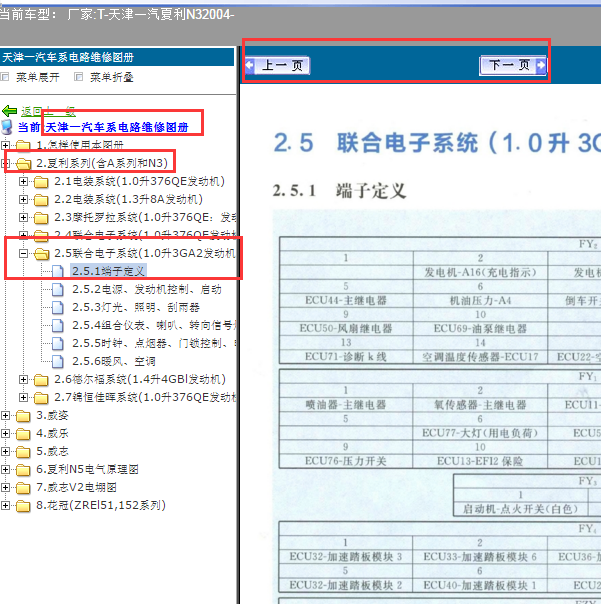Expand the 2.2电装系统(1.3升8A) node
Viewport: 601px width, 604px height.
[23, 199]
